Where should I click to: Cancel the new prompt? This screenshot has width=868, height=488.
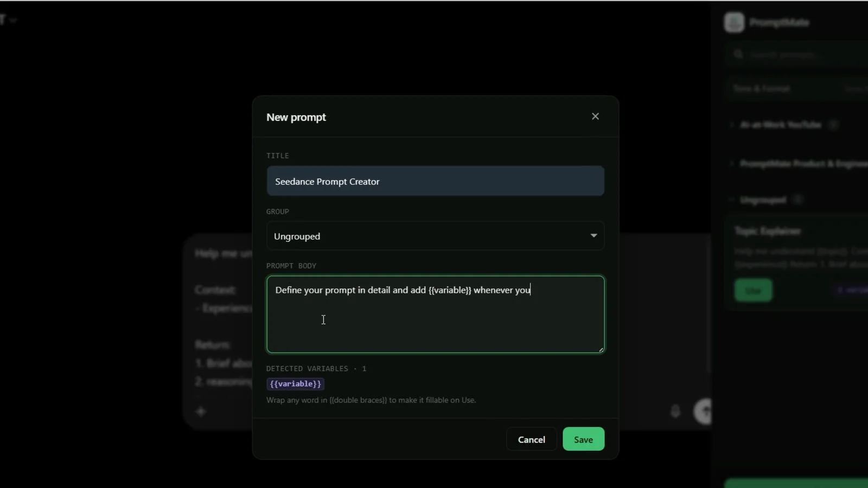tap(531, 439)
